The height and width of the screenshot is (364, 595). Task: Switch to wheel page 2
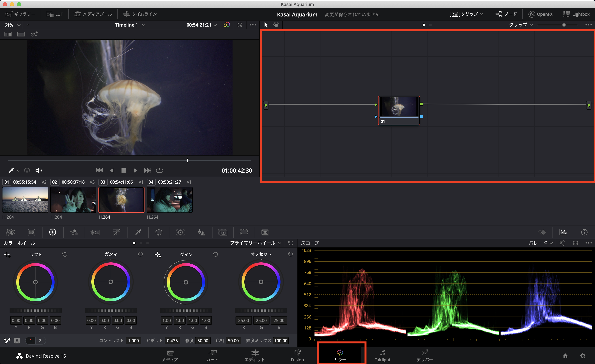(x=40, y=341)
